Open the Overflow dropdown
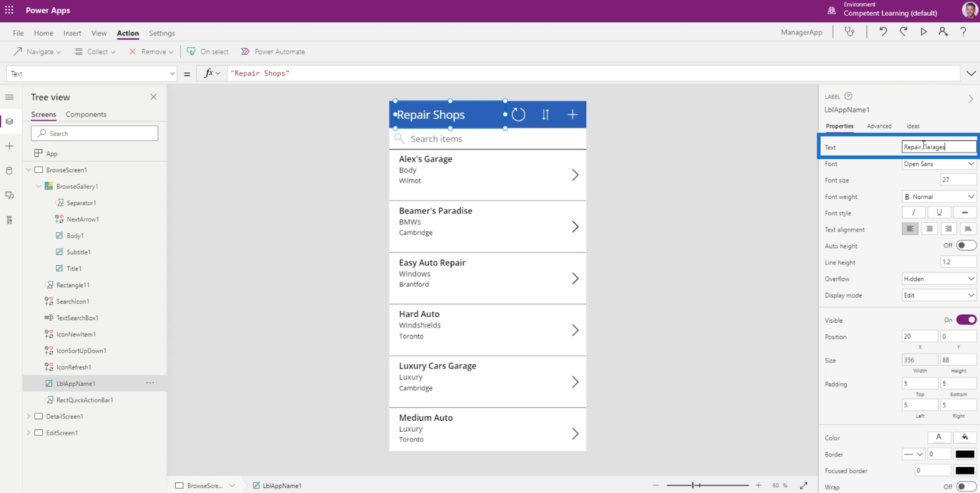980x493 pixels. [x=939, y=279]
